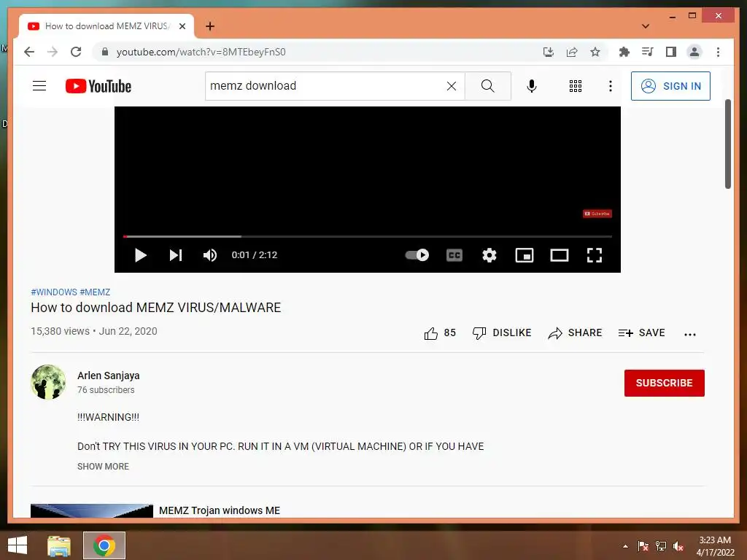This screenshot has width=747, height=560.
Task: Open a new Chrome tab
Action: click(210, 26)
